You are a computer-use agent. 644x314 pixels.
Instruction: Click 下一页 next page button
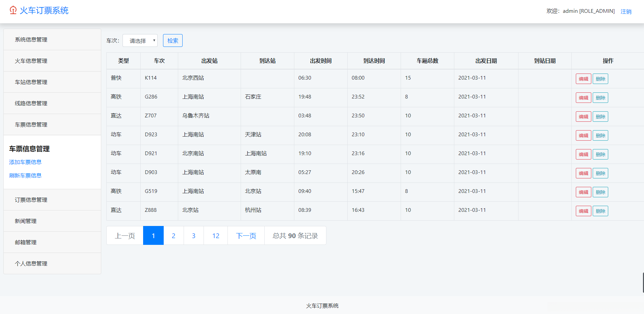pyautogui.click(x=246, y=236)
